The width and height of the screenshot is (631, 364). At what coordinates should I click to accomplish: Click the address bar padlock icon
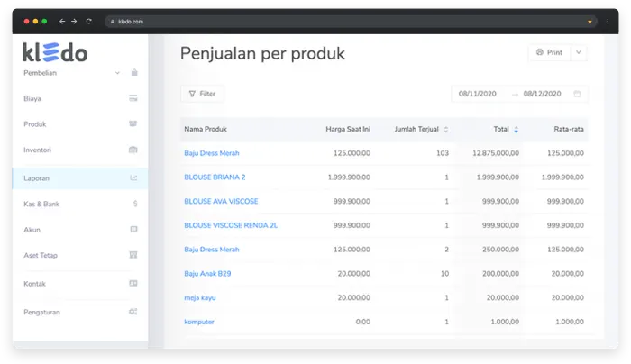click(113, 22)
